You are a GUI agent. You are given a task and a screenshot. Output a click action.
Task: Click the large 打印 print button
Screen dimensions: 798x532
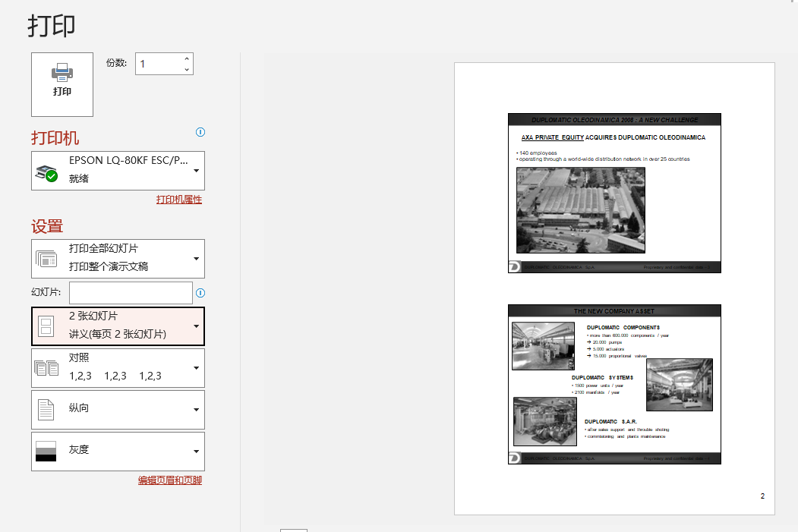pyautogui.click(x=62, y=84)
